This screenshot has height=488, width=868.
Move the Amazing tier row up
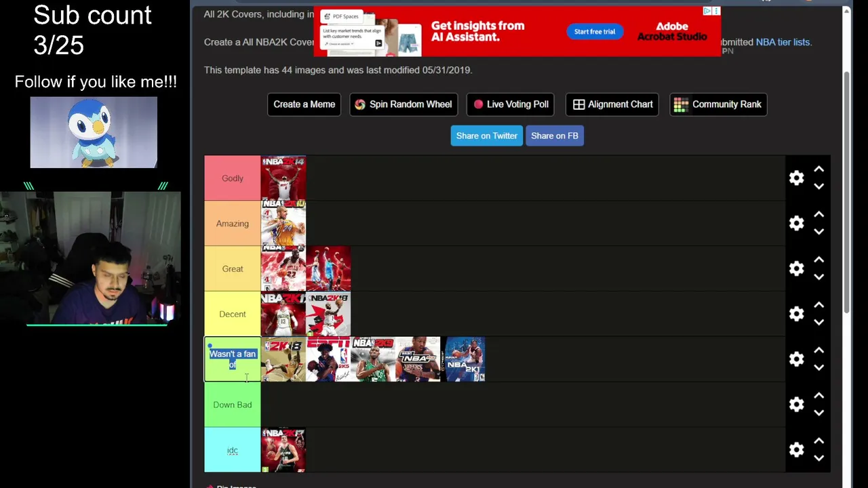point(818,215)
